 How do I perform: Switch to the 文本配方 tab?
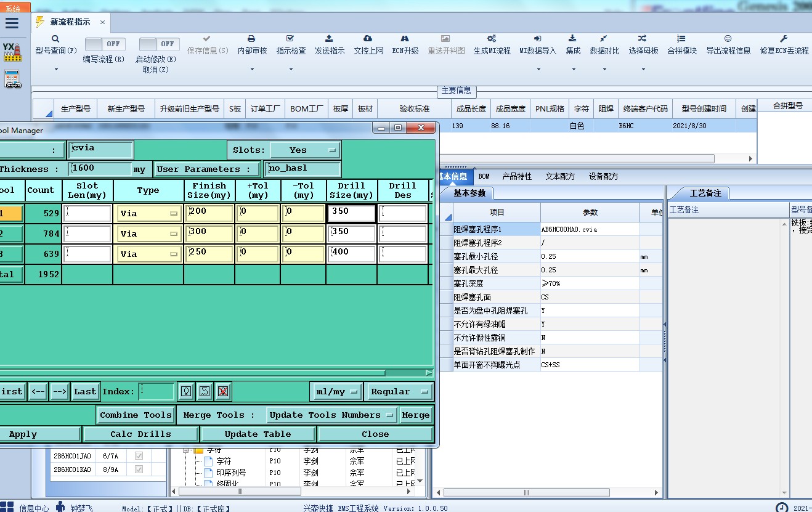[x=560, y=176]
